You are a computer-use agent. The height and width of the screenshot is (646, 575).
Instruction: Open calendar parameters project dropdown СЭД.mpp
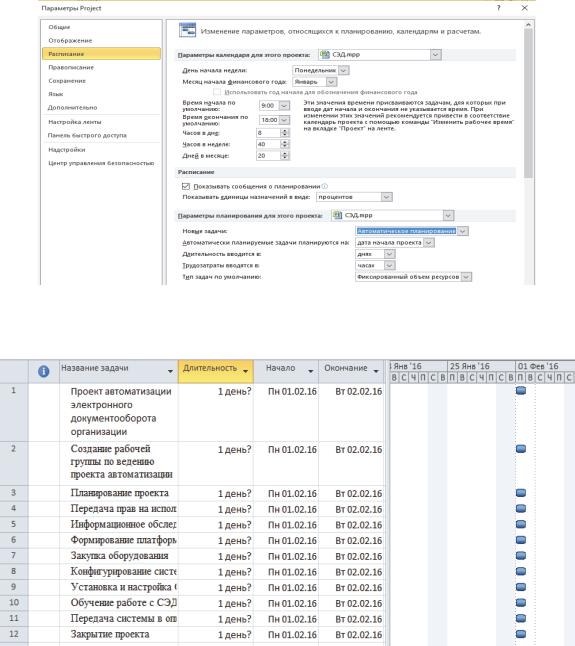[x=435, y=54]
